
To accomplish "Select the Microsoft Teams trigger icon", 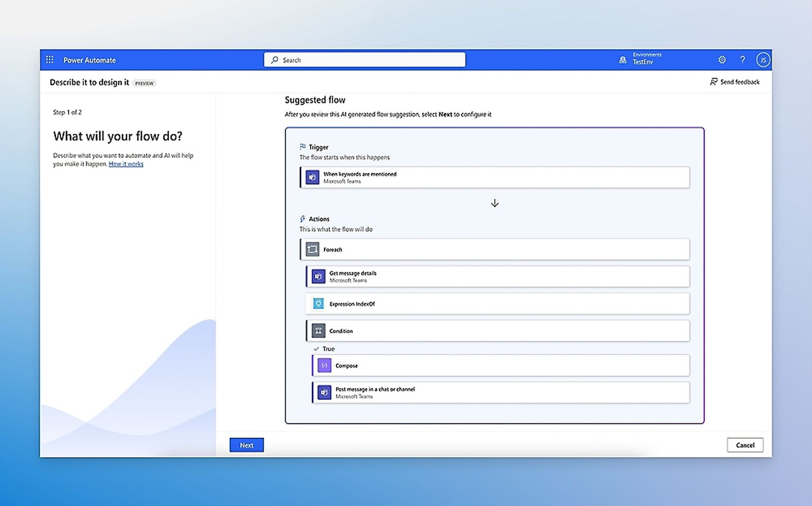I will pos(312,177).
